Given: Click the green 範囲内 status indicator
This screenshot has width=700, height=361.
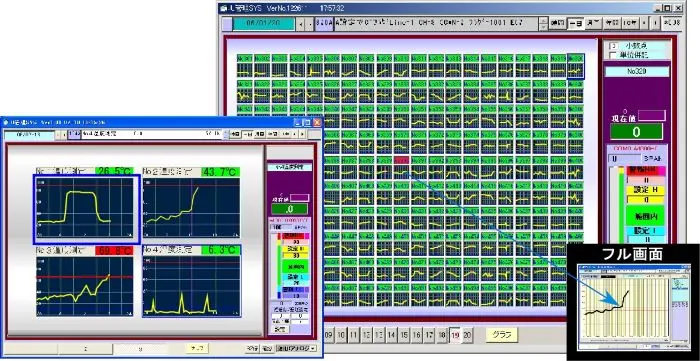Looking at the screenshot, I should click(x=646, y=216).
